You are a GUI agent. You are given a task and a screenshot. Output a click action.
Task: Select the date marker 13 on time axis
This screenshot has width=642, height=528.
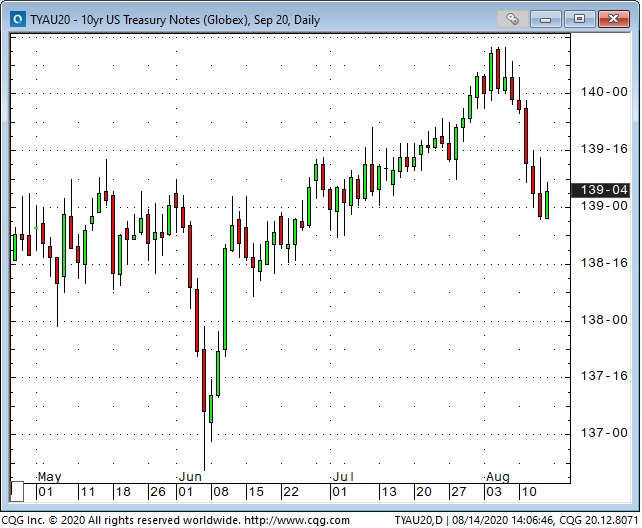(389, 492)
